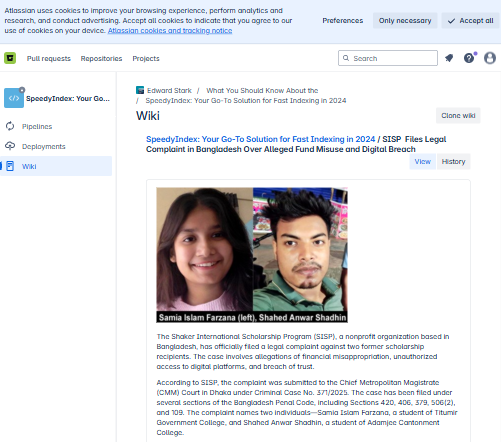Open blue SpeedyIndex wiki home title link
Viewport: 501px width, 442px height.
point(260,139)
